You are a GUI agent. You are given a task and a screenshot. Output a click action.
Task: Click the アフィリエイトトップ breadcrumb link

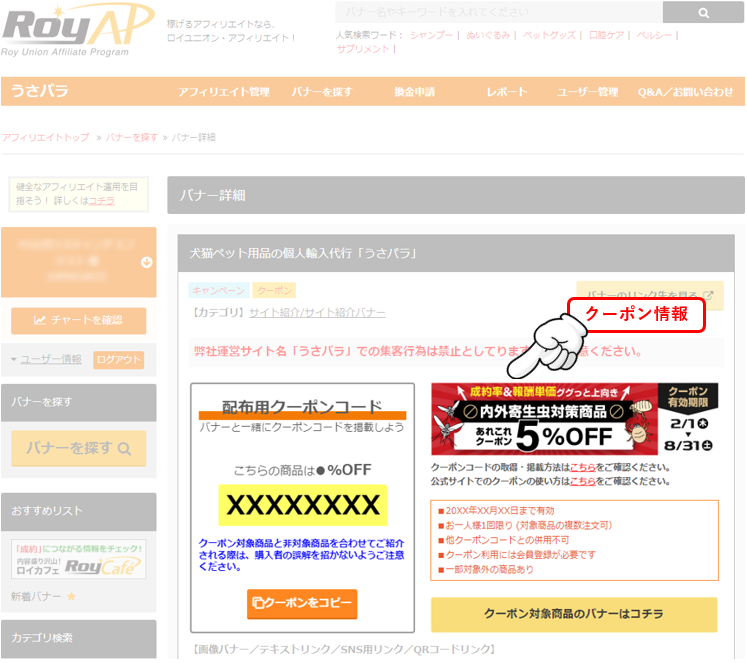coord(46,137)
